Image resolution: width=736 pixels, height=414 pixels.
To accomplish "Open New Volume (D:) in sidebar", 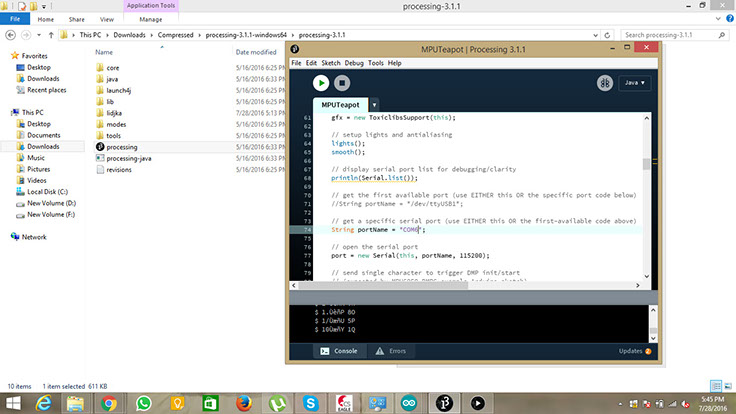I will tap(51, 203).
